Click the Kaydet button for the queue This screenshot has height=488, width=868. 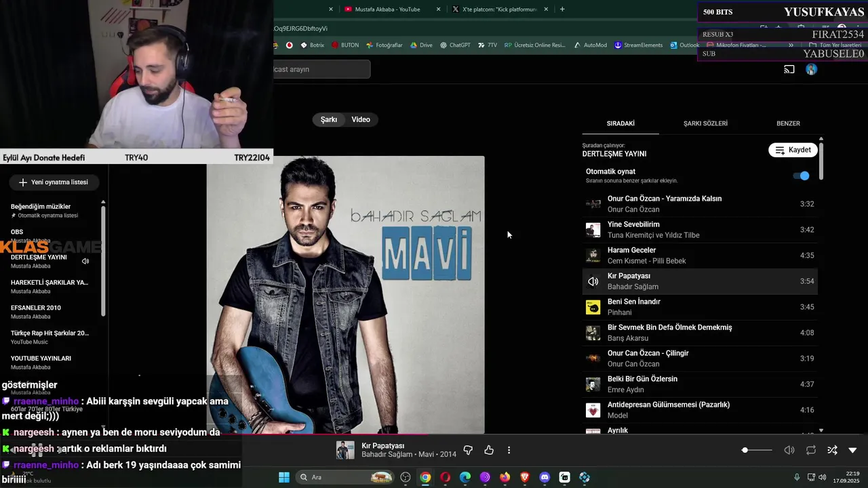click(x=793, y=150)
